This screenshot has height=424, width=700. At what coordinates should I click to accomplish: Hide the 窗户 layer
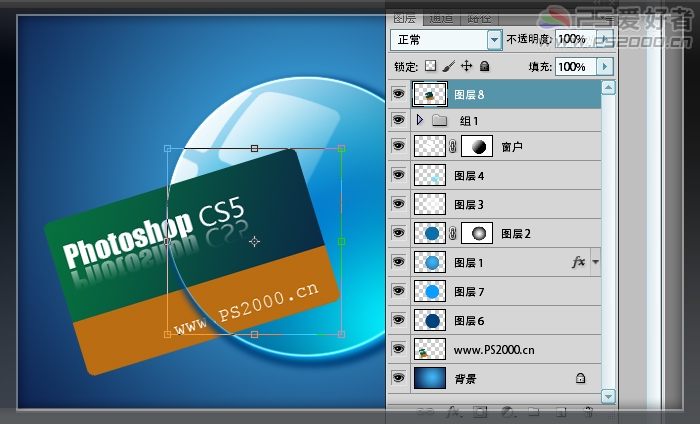398,146
